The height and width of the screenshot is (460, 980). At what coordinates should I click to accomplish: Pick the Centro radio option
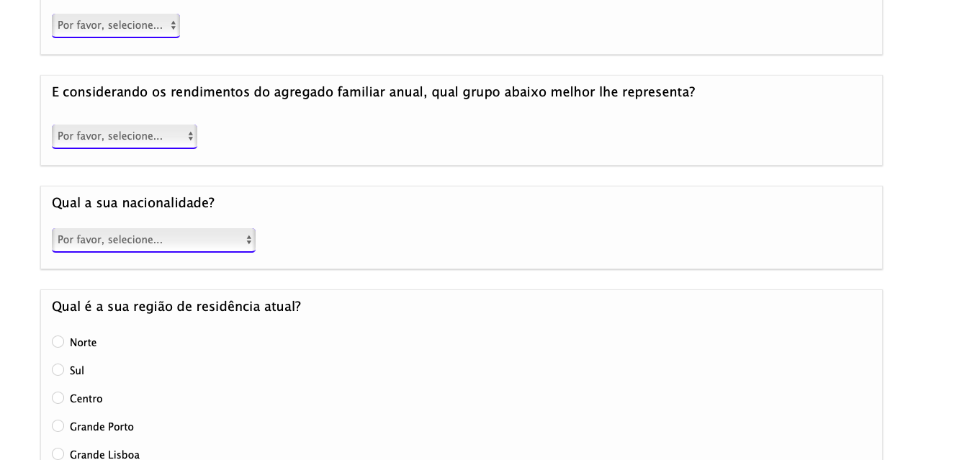point(58,398)
